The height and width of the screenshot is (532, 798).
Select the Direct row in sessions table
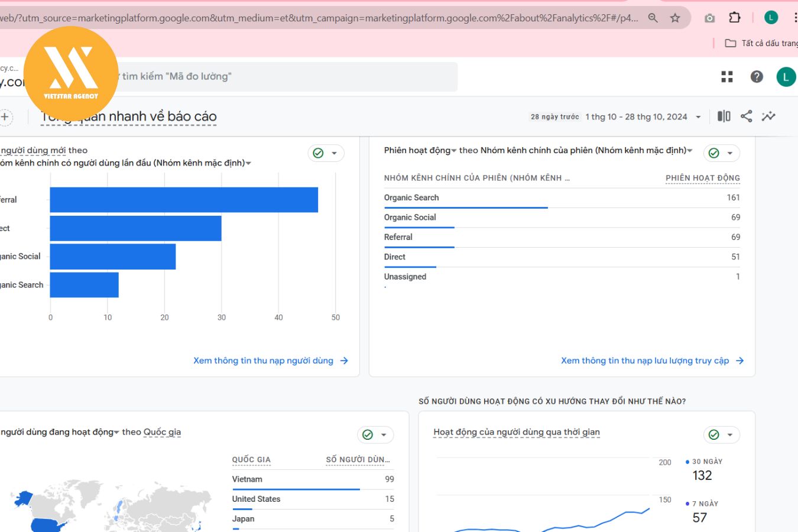coord(562,257)
